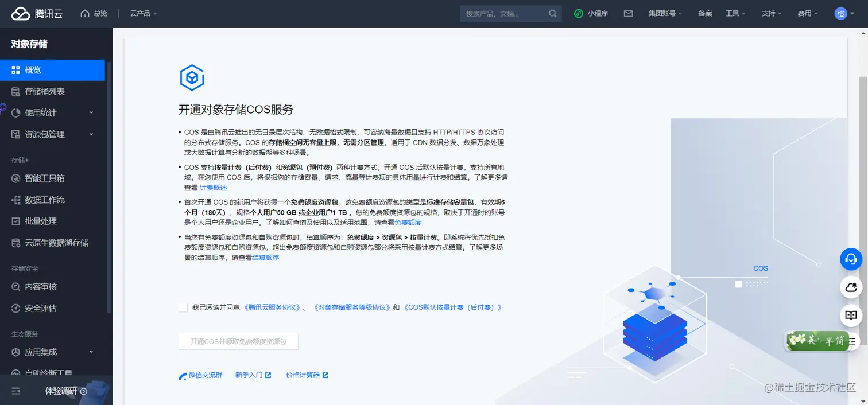Click 英 on the IME toolbar
Viewport: 868px width, 405px height.
pos(812,341)
